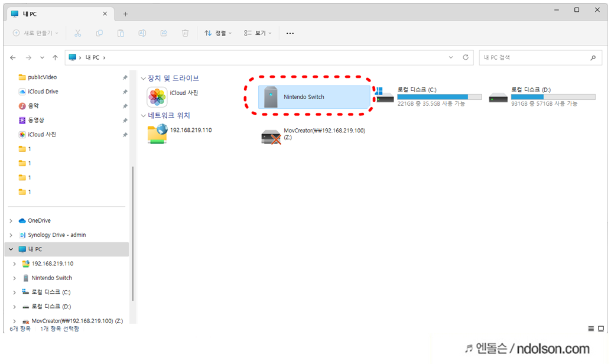Go back with the left arrow
Viewport: 611px width, 364px height.
(13, 58)
